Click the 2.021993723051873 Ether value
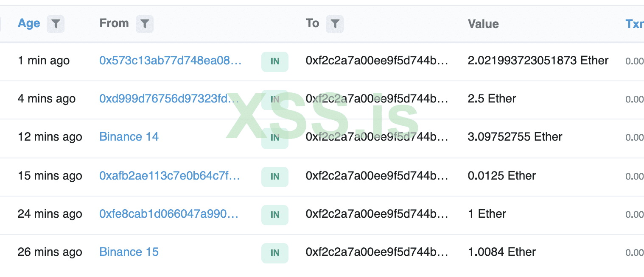Image resolution: width=644 pixels, height=277 pixels. (x=538, y=61)
